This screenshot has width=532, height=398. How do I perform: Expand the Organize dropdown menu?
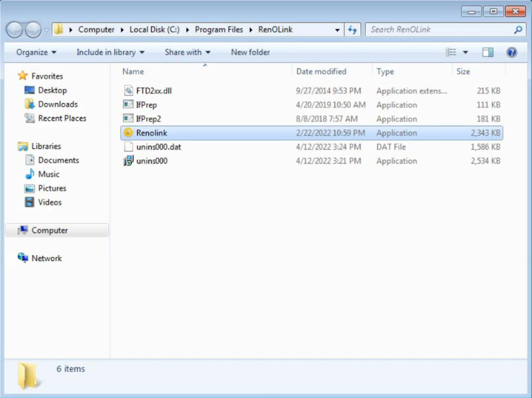36,52
